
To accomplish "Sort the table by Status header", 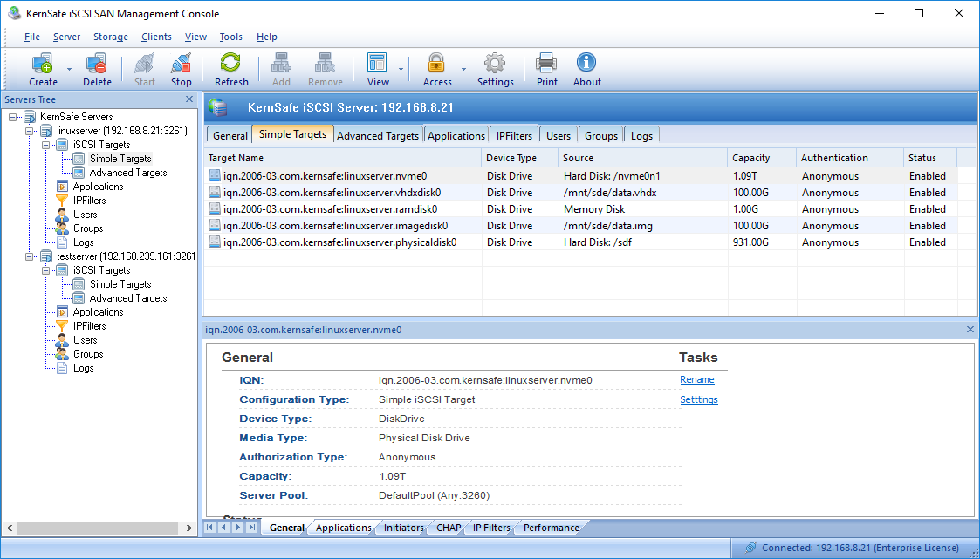I will click(929, 158).
